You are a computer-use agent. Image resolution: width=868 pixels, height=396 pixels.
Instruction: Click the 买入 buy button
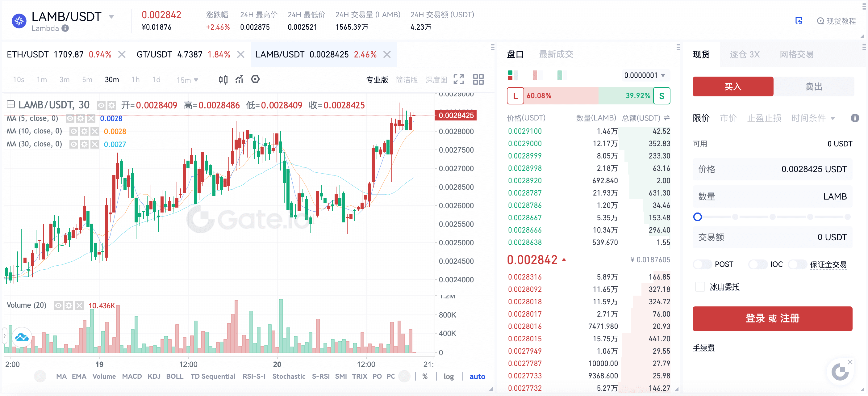pyautogui.click(x=733, y=86)
